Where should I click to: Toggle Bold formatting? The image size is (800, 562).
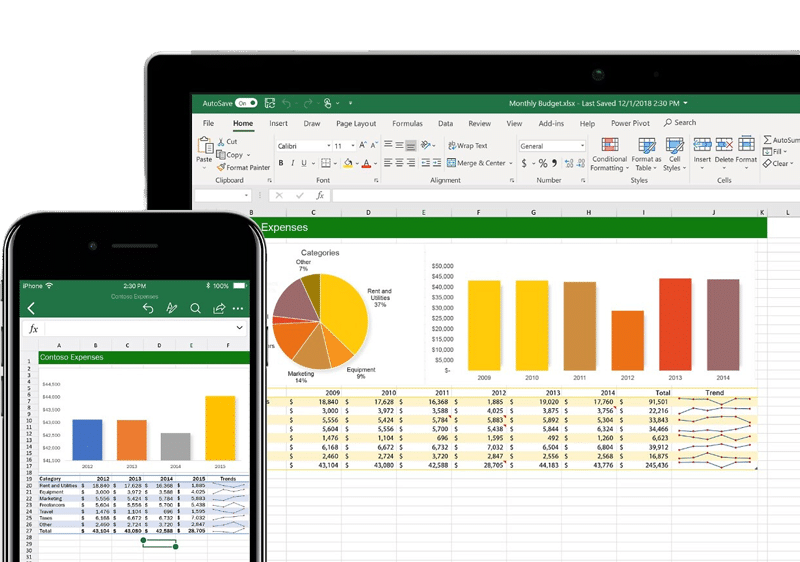pyautogui.click(x=281, y=163)
